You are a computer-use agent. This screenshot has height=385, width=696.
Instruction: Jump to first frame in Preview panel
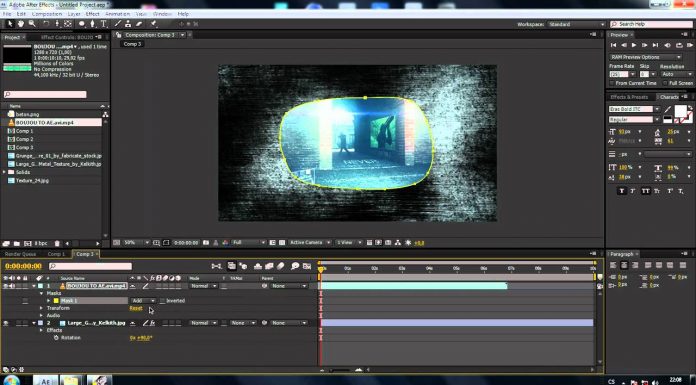click(613, 45)
